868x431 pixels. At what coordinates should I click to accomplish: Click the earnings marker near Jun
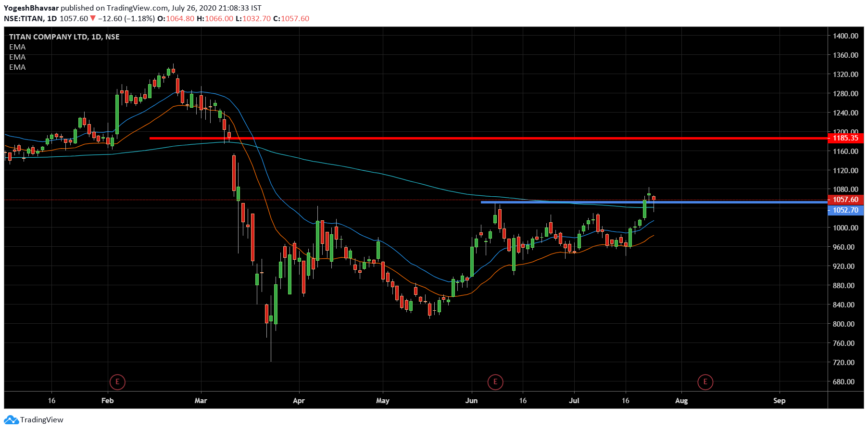(x=495, y=382)
